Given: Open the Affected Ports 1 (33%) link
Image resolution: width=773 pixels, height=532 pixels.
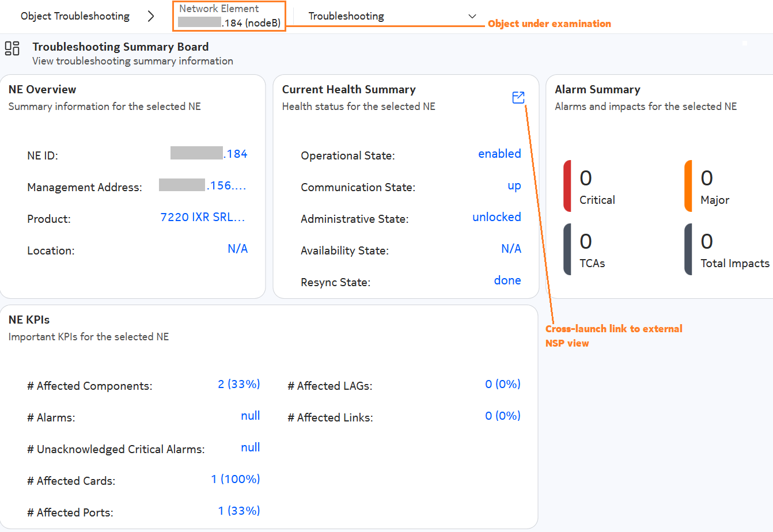Looking at the screenshot, I should click(239, 511).
